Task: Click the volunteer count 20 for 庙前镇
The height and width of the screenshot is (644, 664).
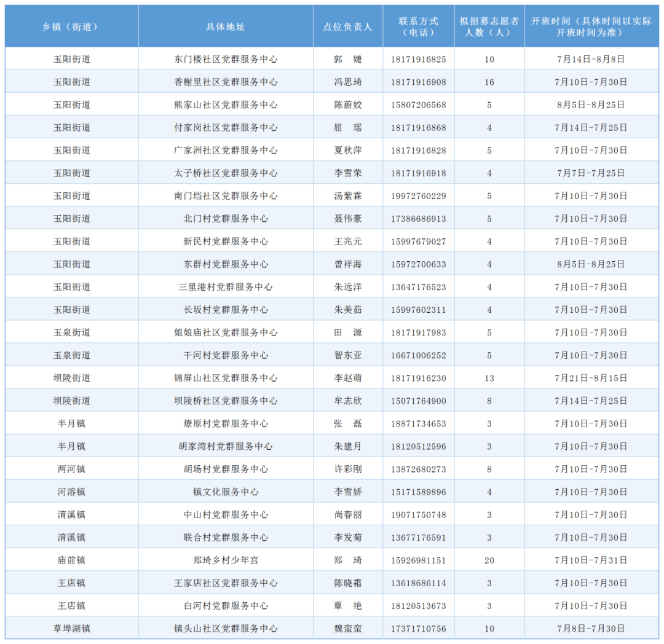Action: [x=490, y=560]
